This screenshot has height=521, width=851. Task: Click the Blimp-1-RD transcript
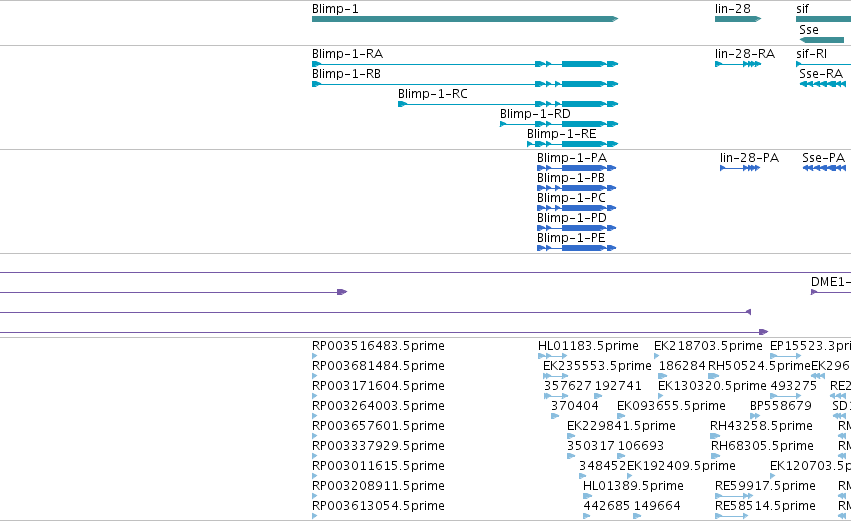[559, 124]
